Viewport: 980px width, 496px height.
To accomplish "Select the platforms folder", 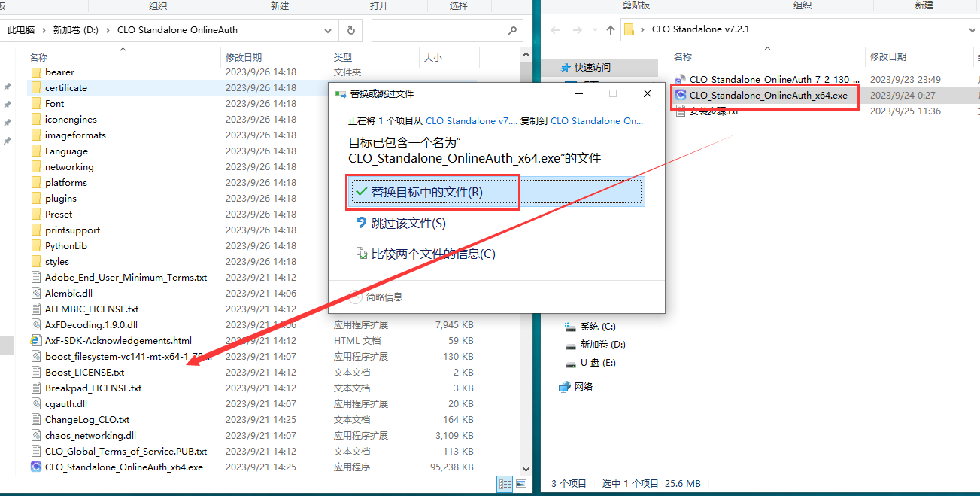I will tap(66, 183).
